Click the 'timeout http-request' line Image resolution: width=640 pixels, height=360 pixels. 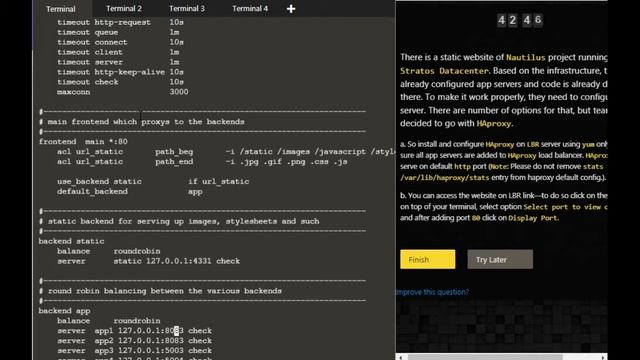click(120, 22)
